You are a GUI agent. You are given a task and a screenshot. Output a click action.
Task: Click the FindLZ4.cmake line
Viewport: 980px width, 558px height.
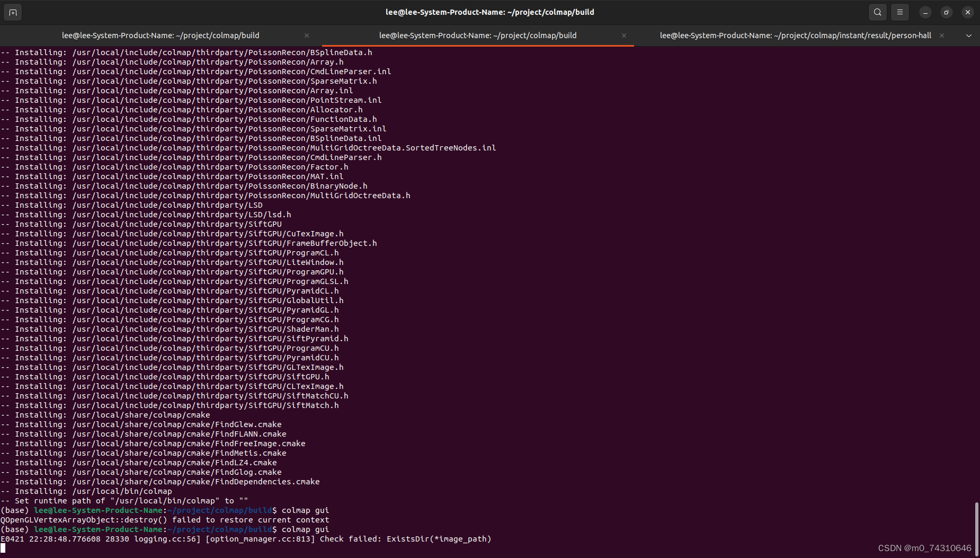[139, 463]
